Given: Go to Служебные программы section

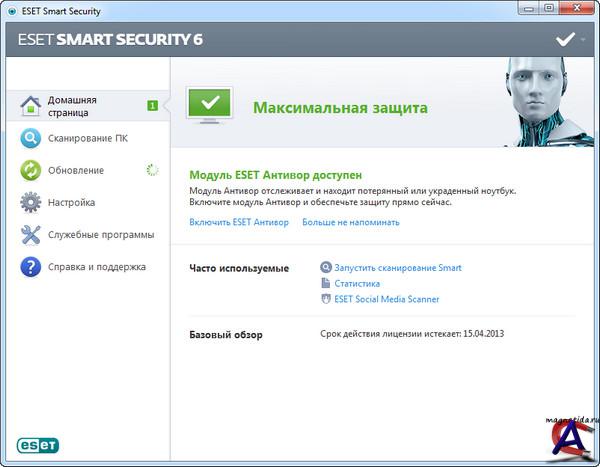Looking at the screenshot, I should 101,235.
